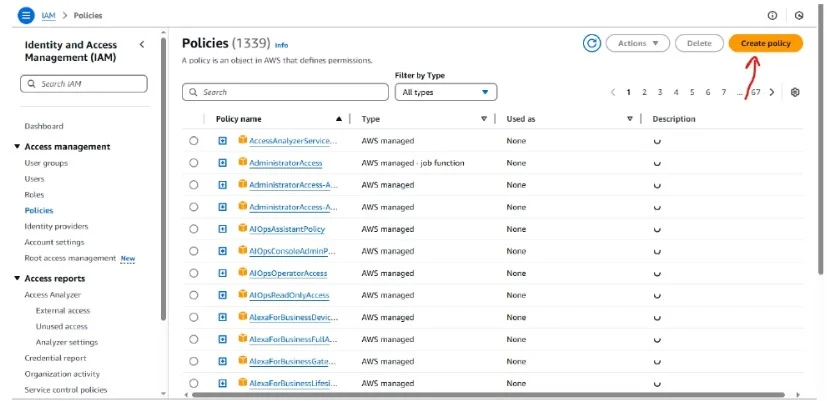Collapse the Access reports section
This screenshot has height=401, width=833.
[x=17, y=278]
